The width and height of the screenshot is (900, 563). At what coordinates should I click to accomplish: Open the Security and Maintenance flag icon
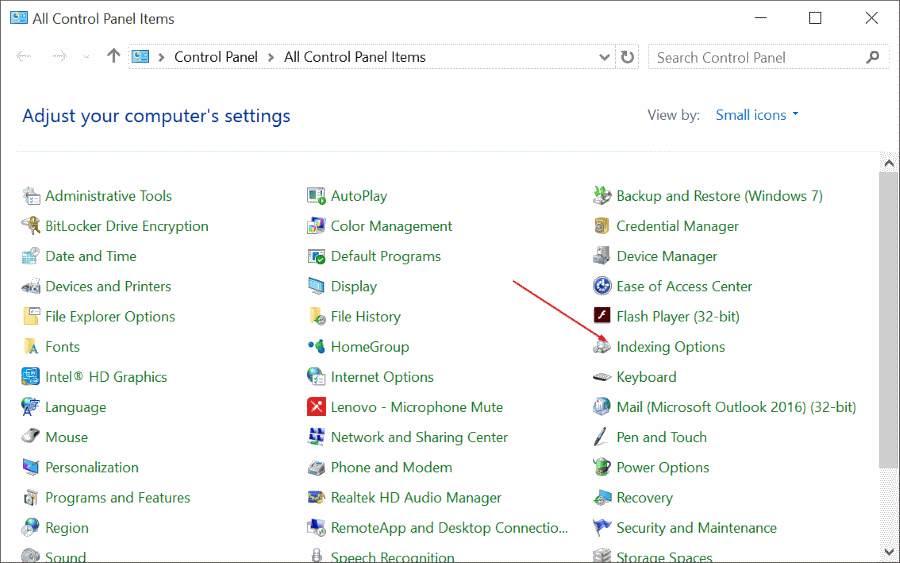(602, 527)
